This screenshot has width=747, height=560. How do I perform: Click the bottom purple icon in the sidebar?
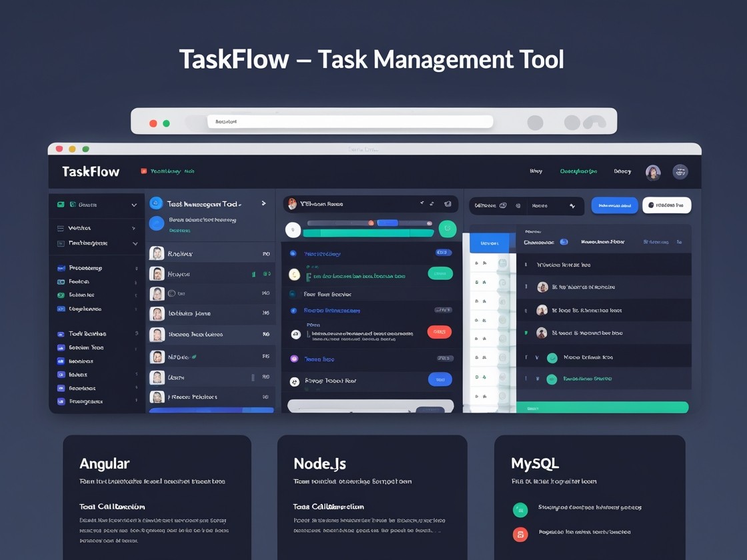point(61,401)
